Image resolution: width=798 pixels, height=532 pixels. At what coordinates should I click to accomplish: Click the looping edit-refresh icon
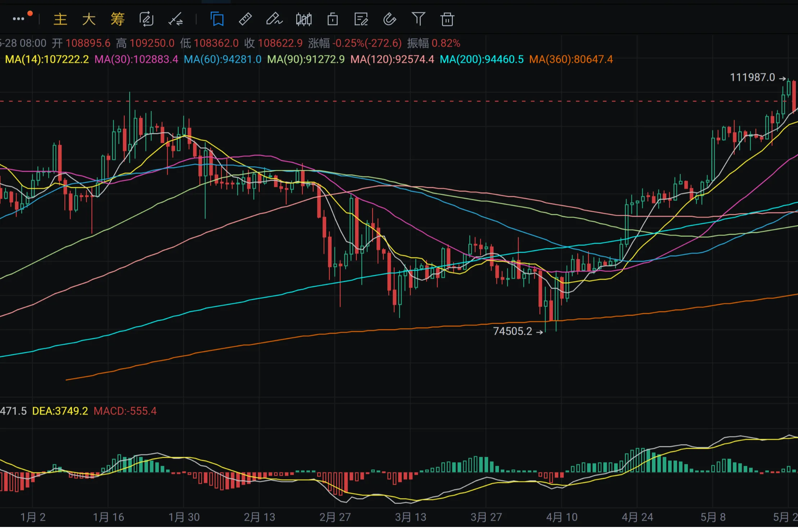(146, 19)
